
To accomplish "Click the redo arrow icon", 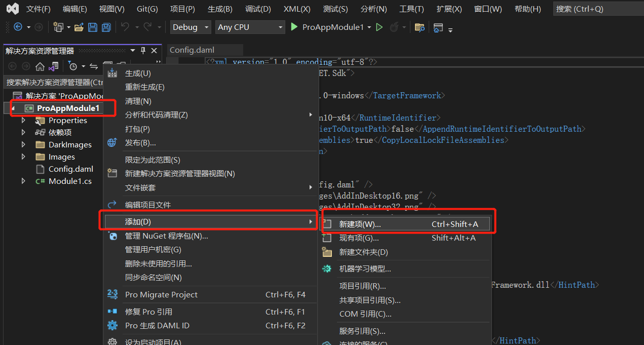I will pos(147,27).
